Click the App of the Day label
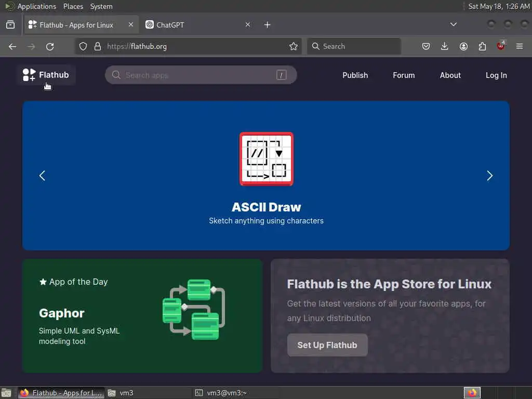532x399 pixels. coord(74,282)
